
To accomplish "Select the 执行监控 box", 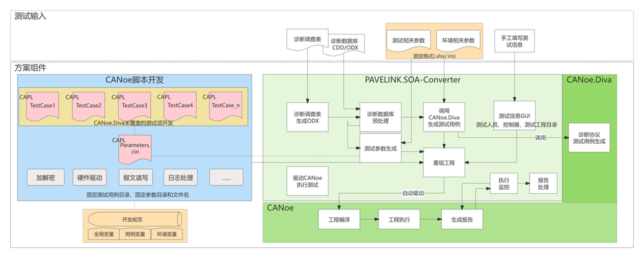I will [503, 184].
